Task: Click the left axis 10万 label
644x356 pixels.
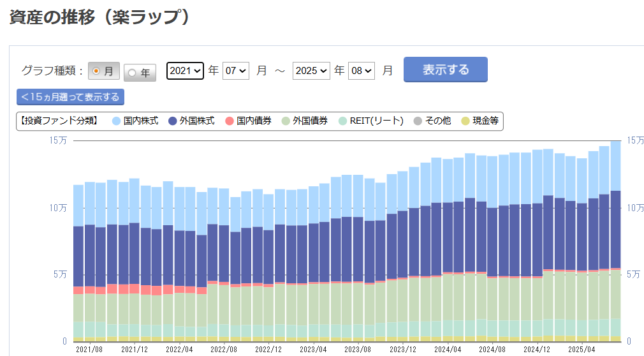Action: 58,208
